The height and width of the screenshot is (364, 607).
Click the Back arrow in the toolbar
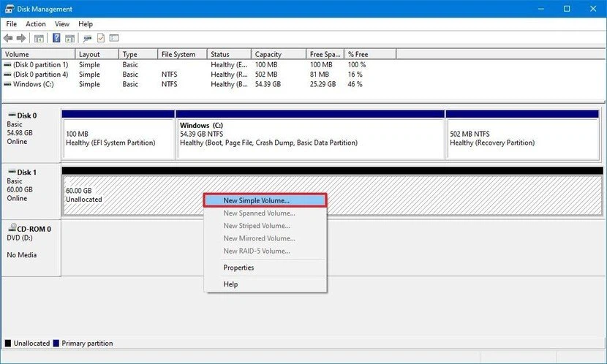(8, 38)
